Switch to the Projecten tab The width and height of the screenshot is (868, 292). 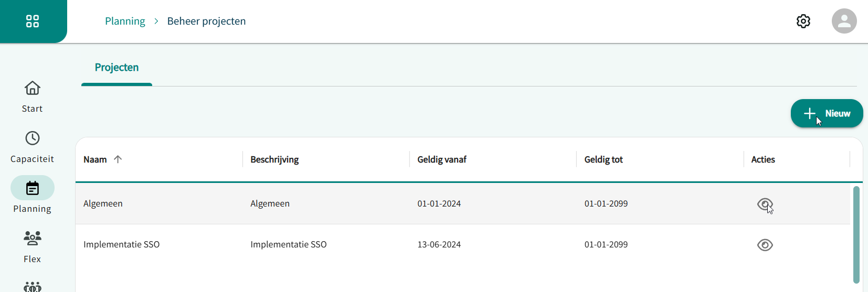117,68
